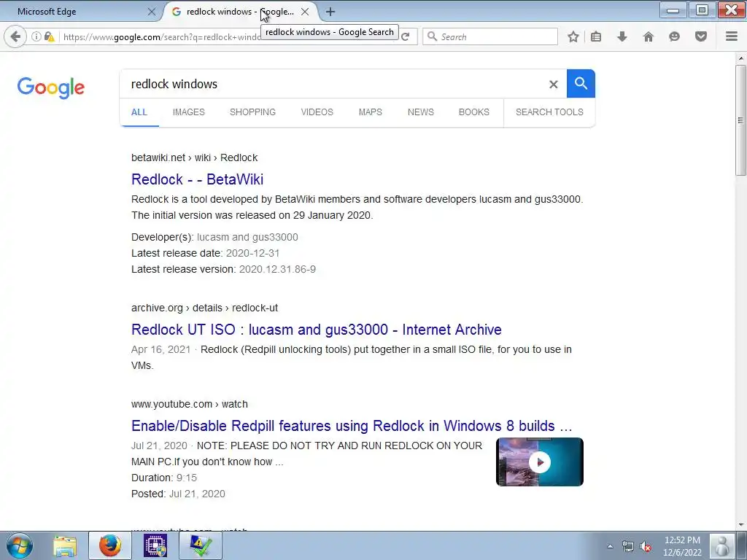Switch to IMAGES results
This screenshot has height=560, width=747.
point(189,112)
